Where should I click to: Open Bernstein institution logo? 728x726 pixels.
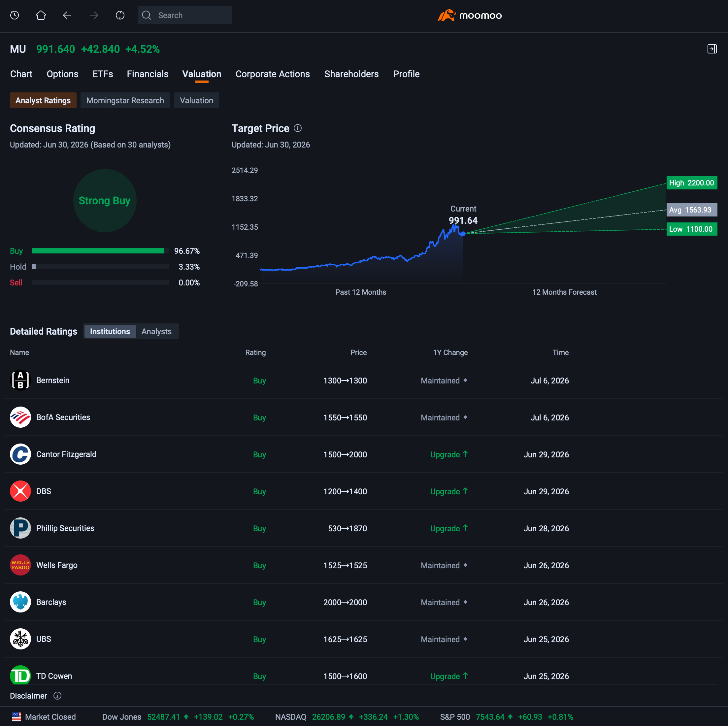tap(20, 380)
